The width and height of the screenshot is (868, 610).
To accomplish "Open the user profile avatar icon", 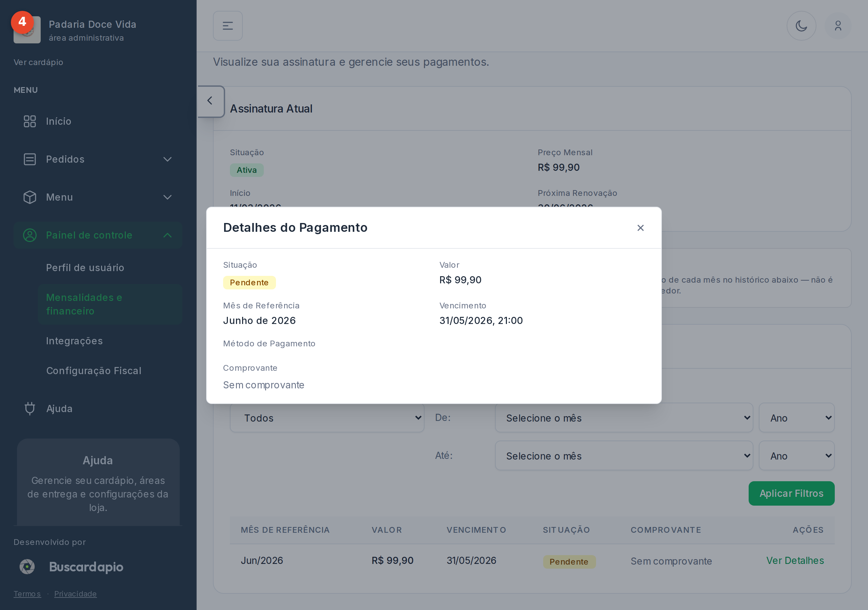I will click(838, 26).
